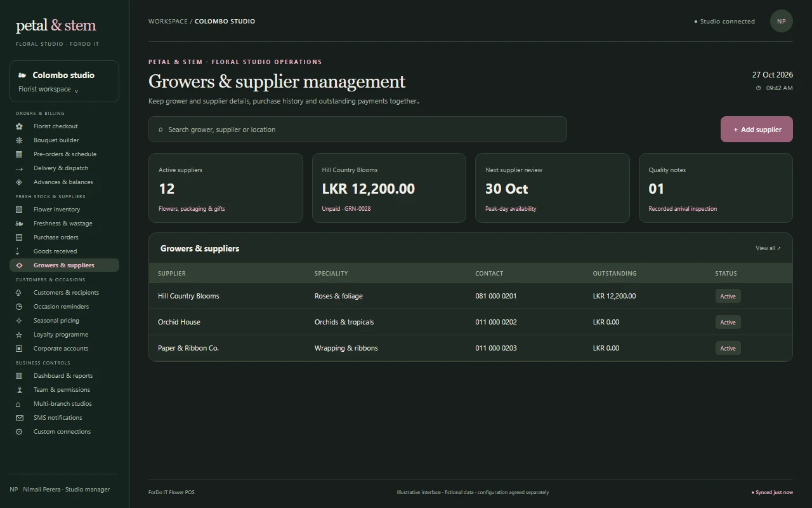Click the Florist checkout flower icon

[x=19, y=126]
